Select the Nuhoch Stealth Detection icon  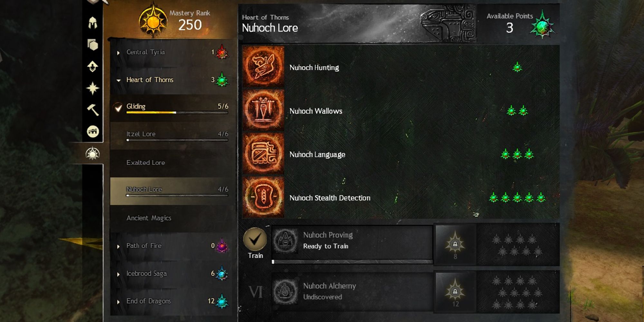pos(263,197)
